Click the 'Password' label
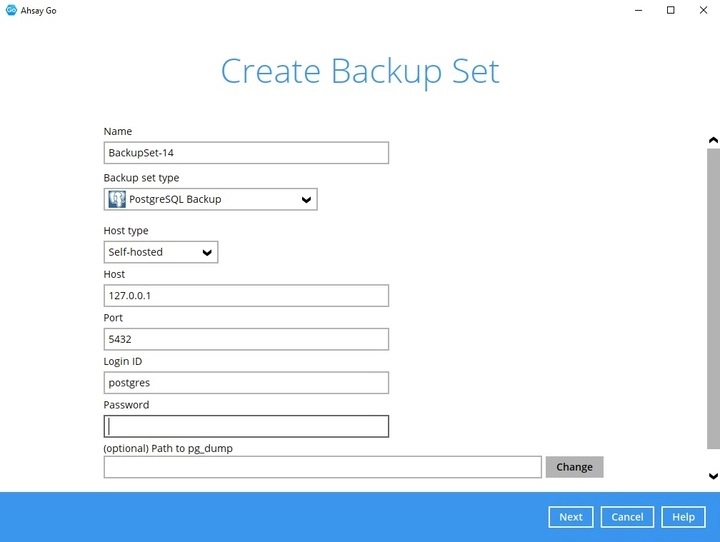Image resolution: width=720 pixels, height=542 pixels. tap(126, 405)
